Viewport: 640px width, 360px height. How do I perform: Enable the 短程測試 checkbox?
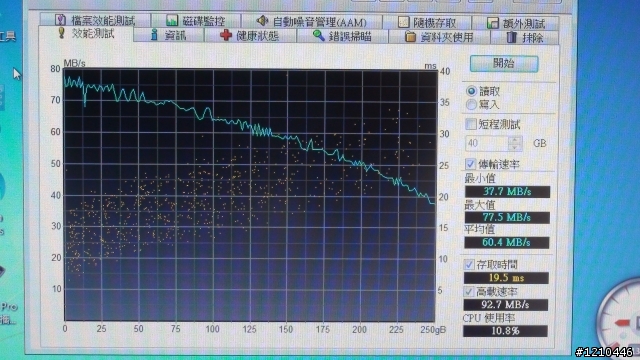point(471,124)
